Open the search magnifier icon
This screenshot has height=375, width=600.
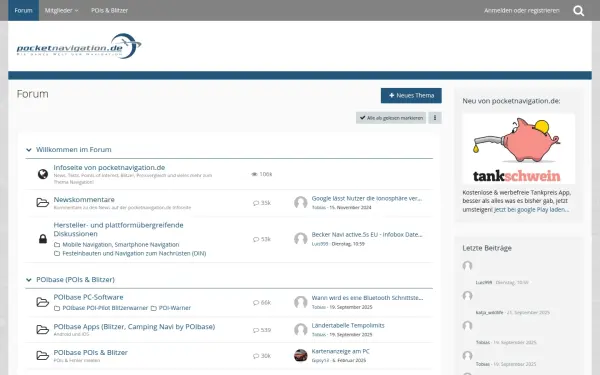coord(578,11)
